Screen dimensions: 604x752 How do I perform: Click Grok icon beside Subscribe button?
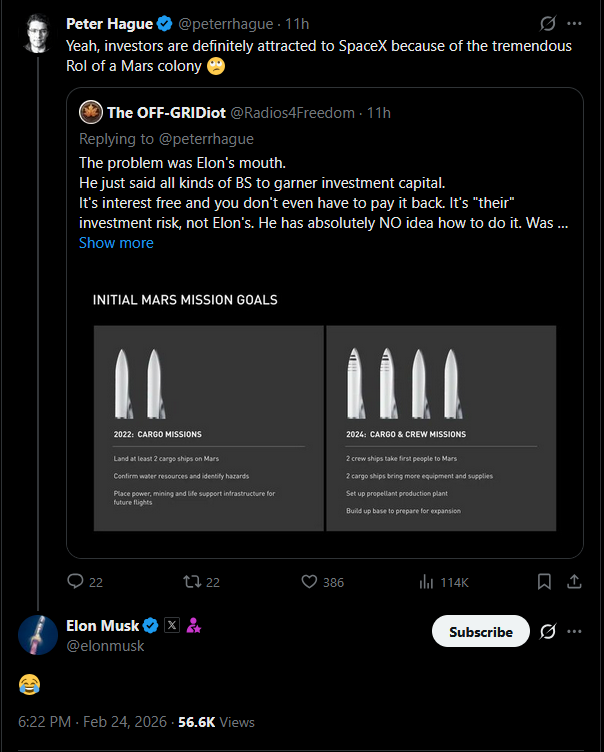point(547,632)
